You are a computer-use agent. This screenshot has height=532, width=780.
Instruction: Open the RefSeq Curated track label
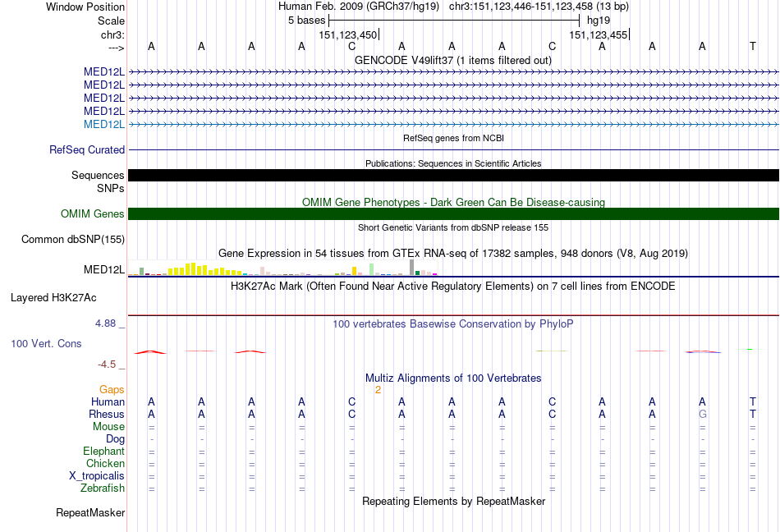(87, 149)
